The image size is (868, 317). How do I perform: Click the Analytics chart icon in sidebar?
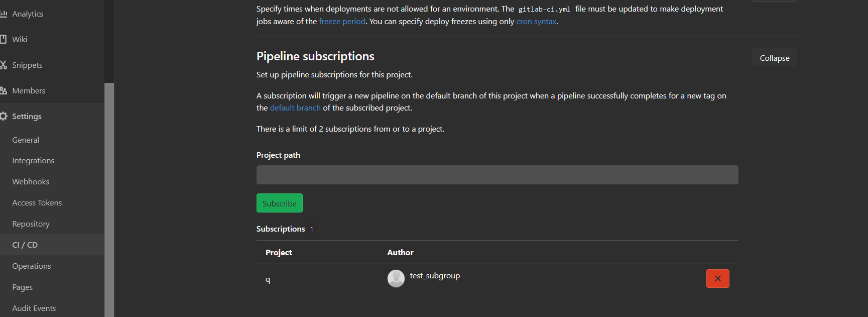[x=4, y=14]
